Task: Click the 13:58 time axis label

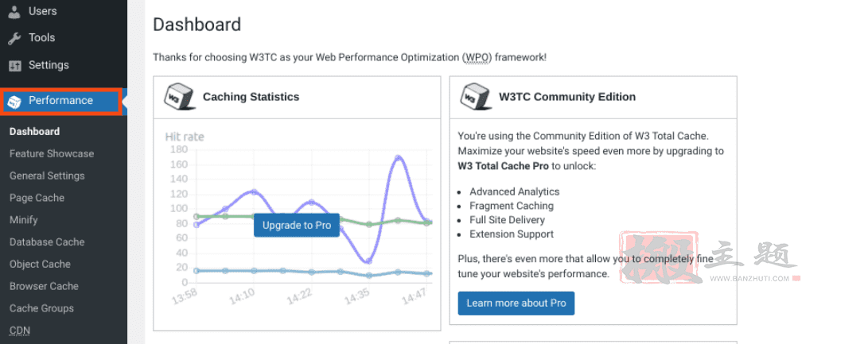Action: [x=185, y=296]
